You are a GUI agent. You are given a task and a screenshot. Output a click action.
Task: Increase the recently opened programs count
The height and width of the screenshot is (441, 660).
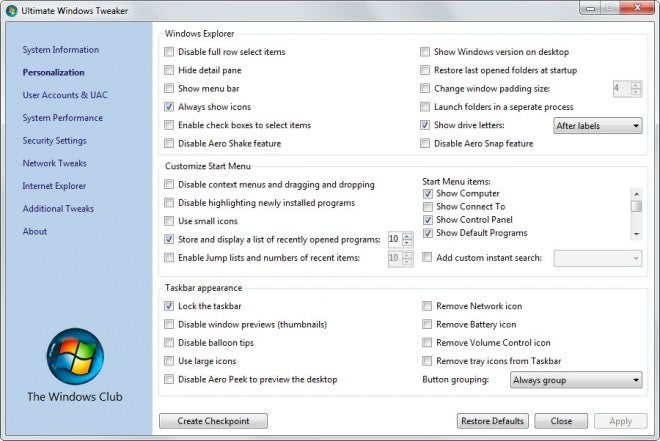pos(406,235)
